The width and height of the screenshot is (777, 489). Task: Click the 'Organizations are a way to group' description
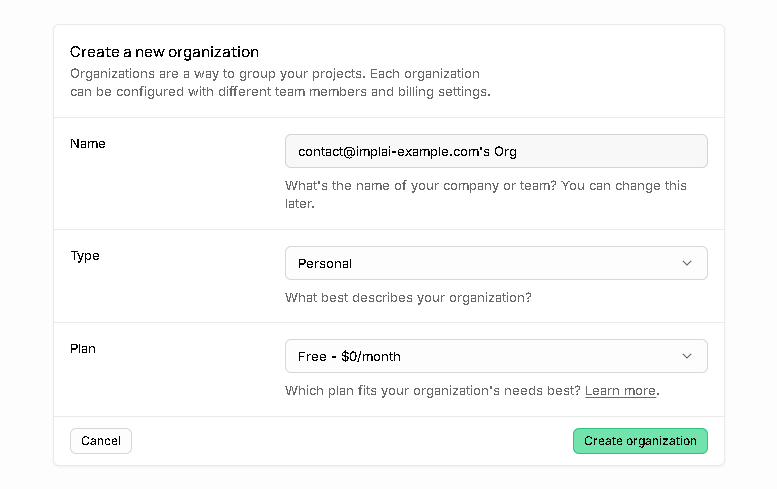tap(280, 83)
